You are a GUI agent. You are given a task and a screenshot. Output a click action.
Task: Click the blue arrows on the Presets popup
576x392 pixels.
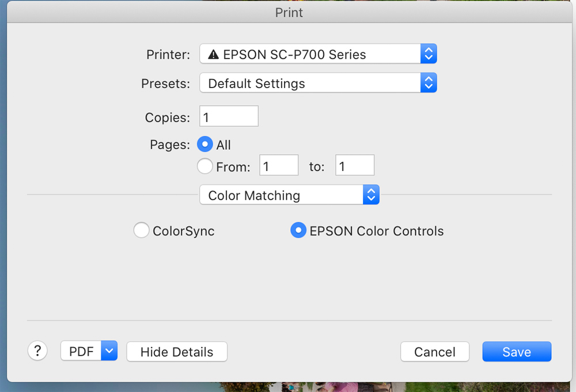[428, 83]
